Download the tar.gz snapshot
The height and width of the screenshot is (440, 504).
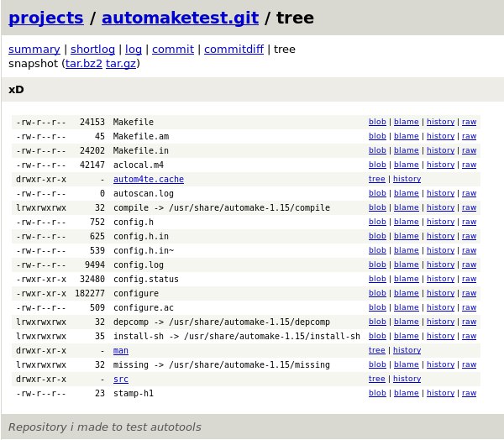click(x=121, y=63)
